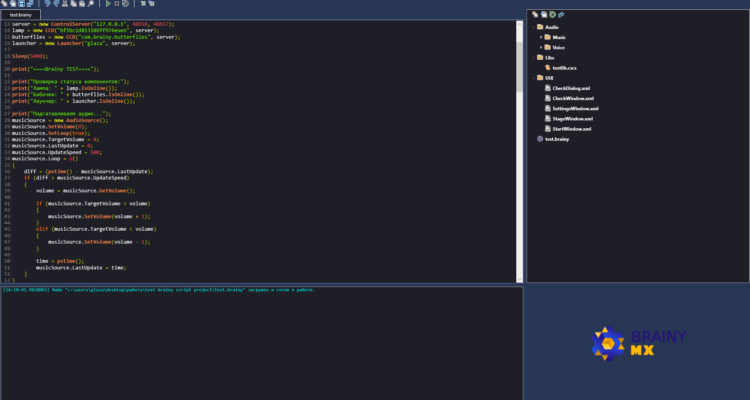Click the print Brainy TEST line
The width and height of the screenshot is (750, 400).
click(x=55, y=69)
